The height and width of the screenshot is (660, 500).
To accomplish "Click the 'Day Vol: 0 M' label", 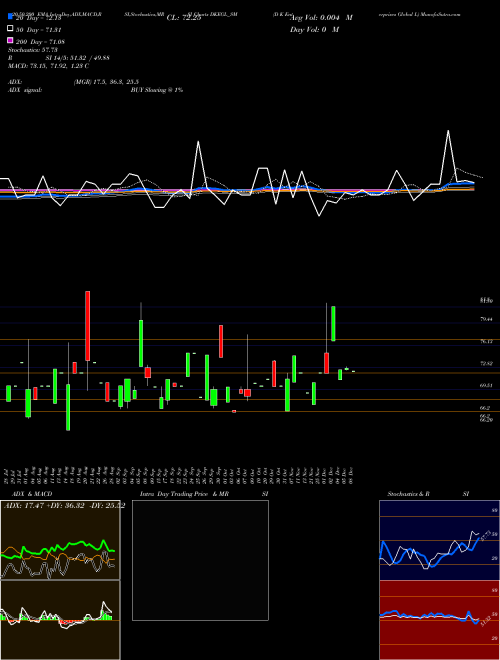I will coord(314,30).
